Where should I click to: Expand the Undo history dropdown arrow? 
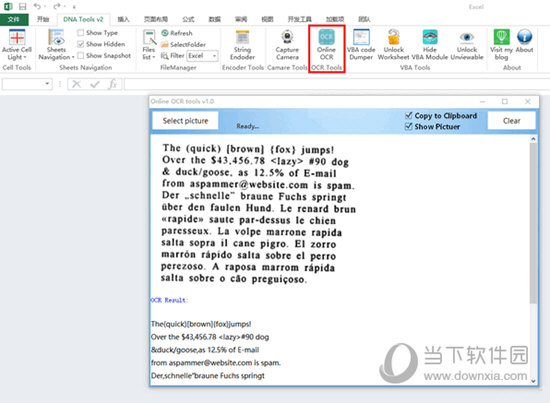coord(45,7)
